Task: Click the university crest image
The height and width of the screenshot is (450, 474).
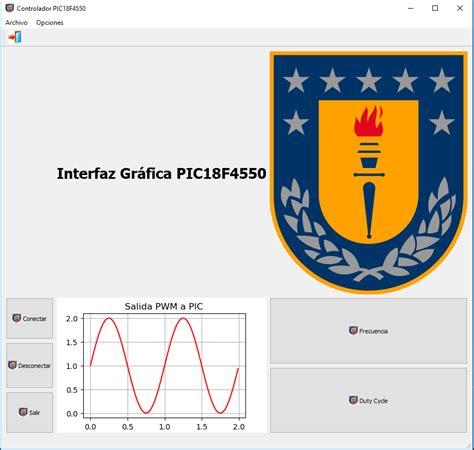Action: point(368,172)
